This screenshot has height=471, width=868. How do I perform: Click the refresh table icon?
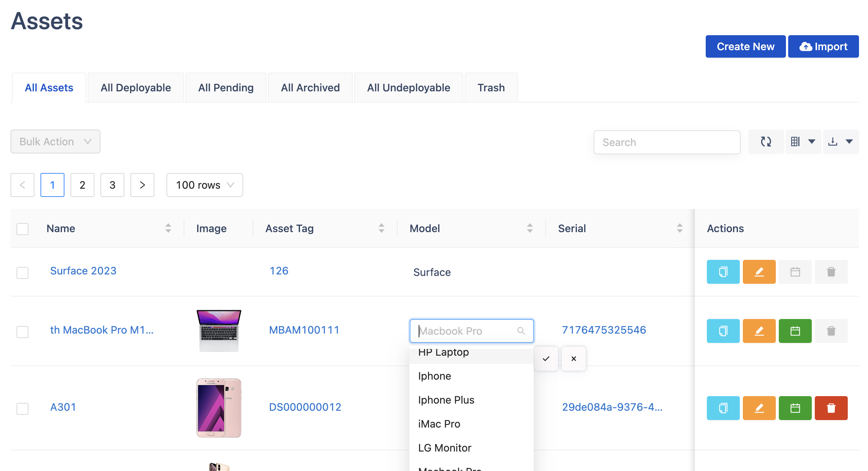point(766,142)
